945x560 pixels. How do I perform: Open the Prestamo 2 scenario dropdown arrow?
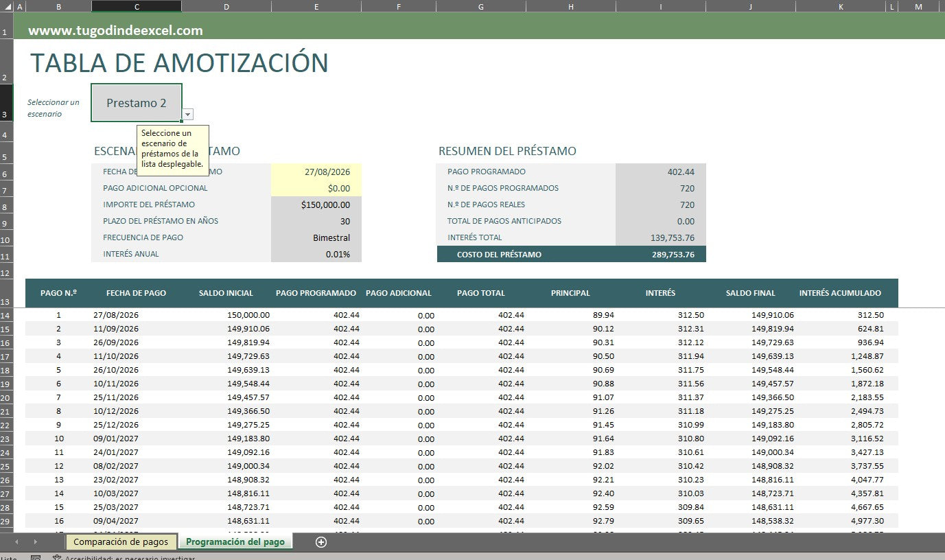pos(188,115)
